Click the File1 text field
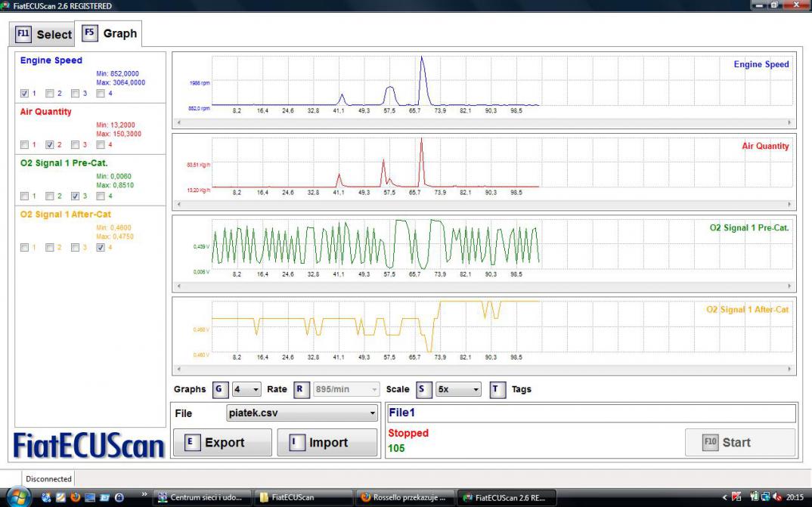812x507 pixels. 591,413
